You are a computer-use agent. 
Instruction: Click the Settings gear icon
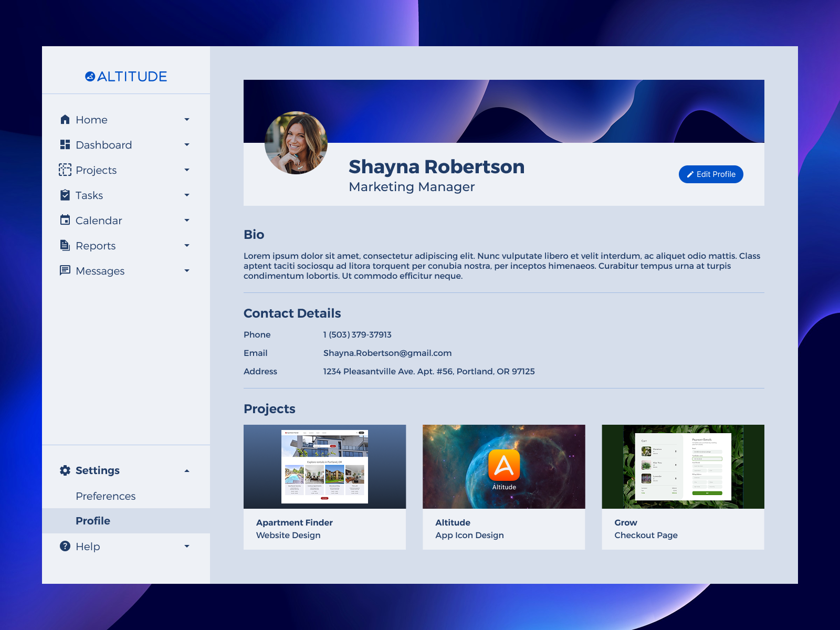click(65, 470)
